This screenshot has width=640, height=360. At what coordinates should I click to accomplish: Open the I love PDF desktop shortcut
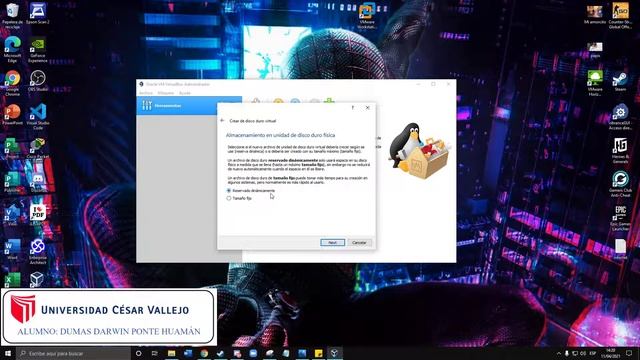38,216
